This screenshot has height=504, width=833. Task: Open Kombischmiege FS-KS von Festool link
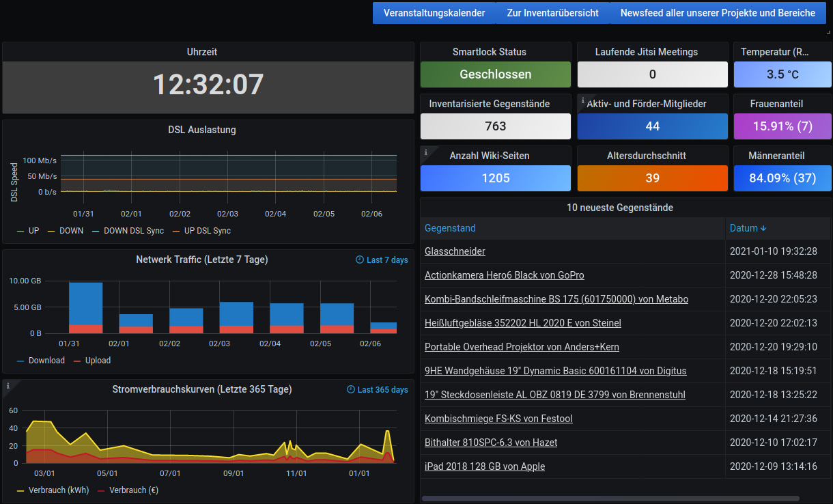pyautogui.click(x=498, y=419)
